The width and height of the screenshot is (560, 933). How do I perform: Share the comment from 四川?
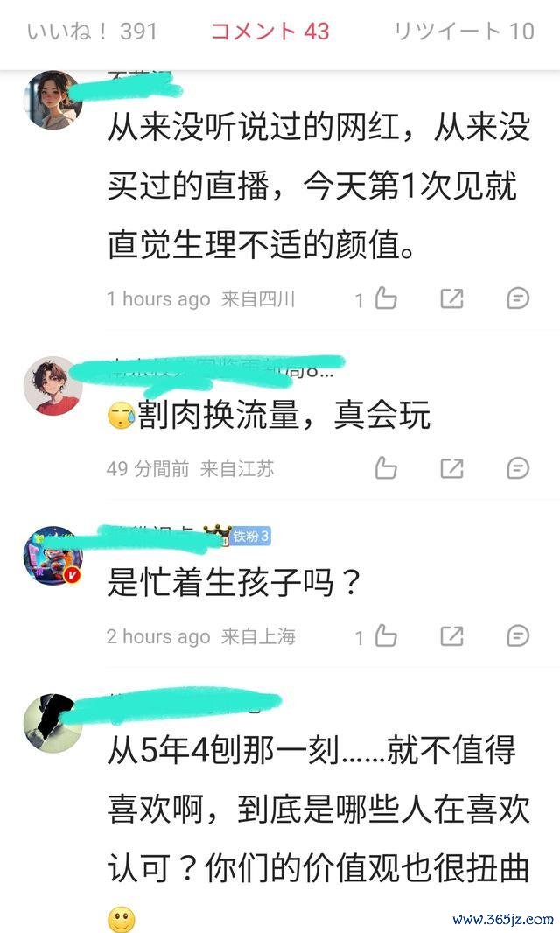click(451, 298)
